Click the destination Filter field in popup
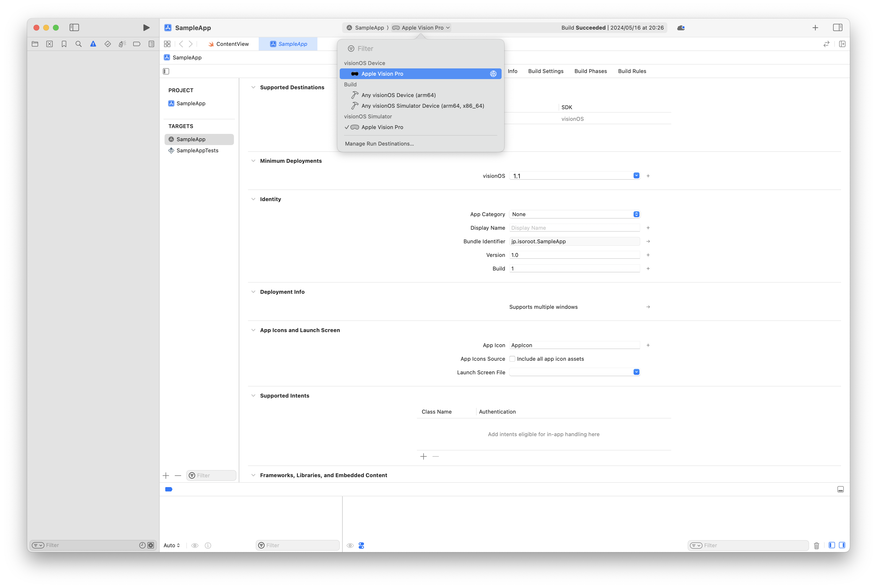This screenshot has width=877, height=588. pos(421,48)
